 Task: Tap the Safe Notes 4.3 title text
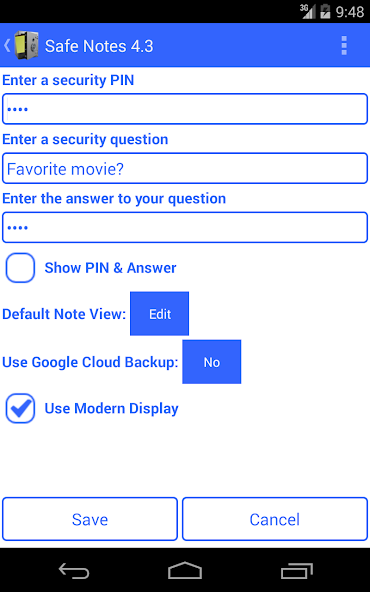coord(99,46)
